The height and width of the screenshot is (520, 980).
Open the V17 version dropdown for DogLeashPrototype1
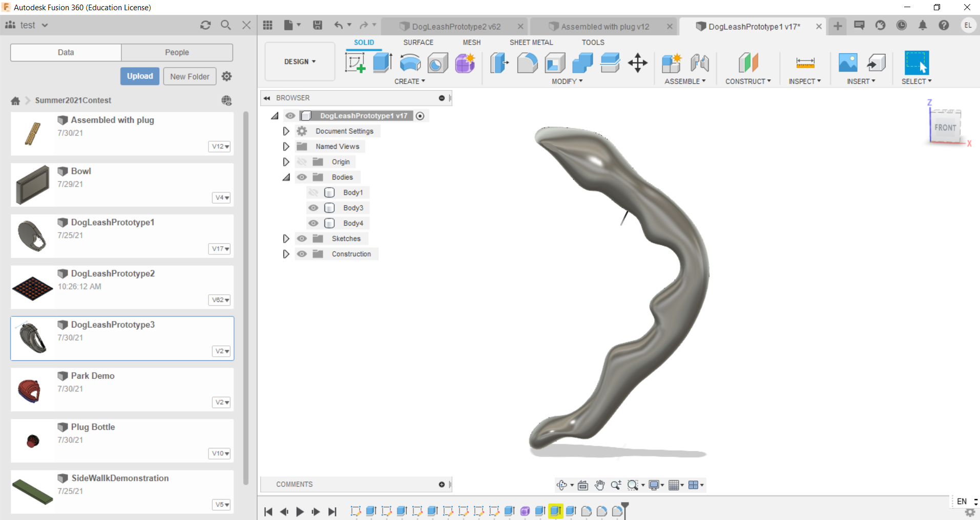pyautogui.click(x=219, y=249)
